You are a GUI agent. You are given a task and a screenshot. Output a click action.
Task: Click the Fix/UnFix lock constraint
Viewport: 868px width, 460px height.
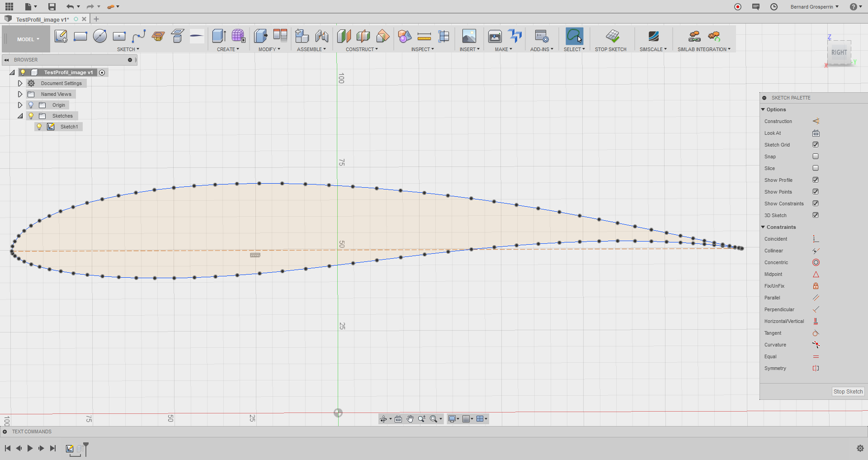816,286
